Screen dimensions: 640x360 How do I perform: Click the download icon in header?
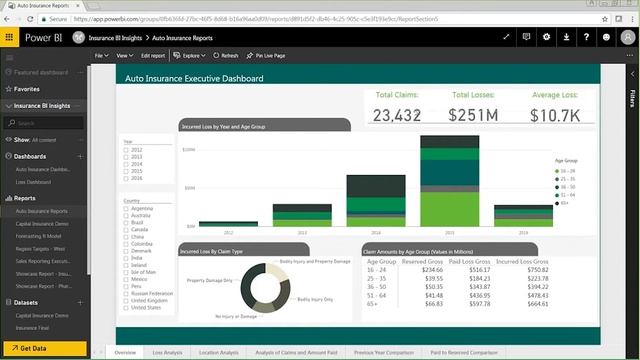point(566,37)
